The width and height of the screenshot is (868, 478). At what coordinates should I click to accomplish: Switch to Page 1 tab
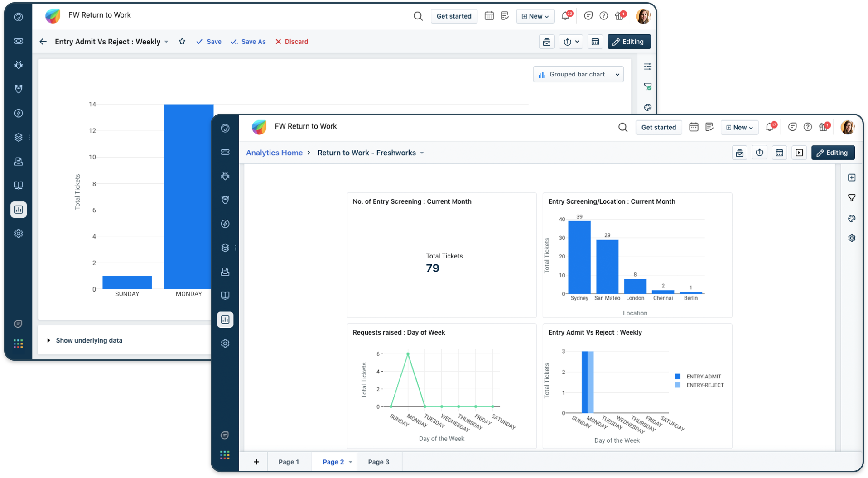pyautogui.click(x=289, y=462)
